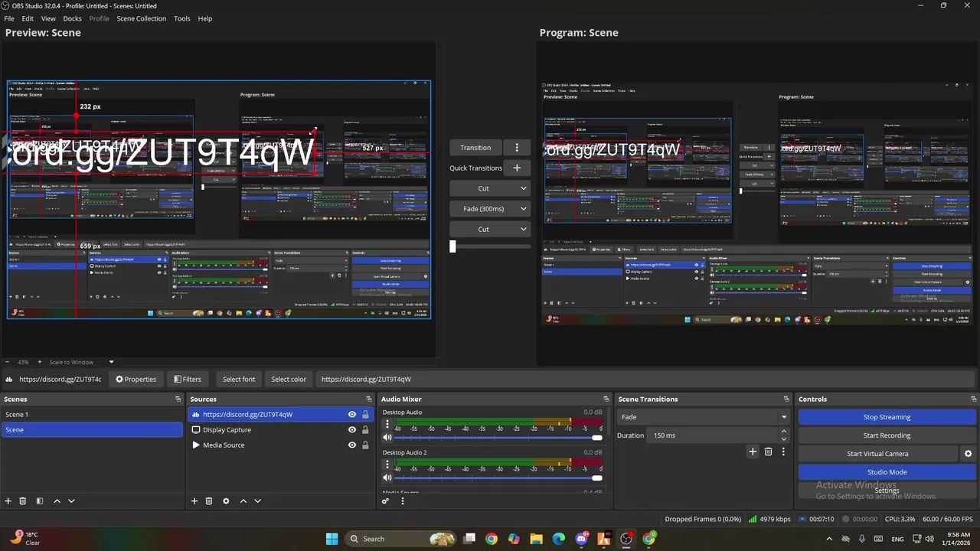Undock the Scene Transitions panel via float icon
Screen dimensions: 980x551
click(786, 399)
